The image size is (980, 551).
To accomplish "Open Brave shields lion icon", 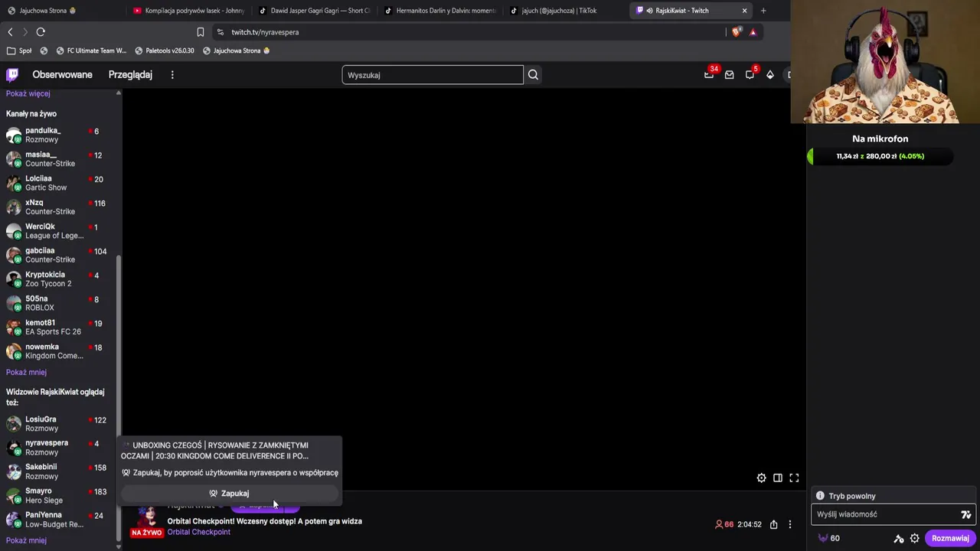I will pyautogui.click(x=737, y=32).
